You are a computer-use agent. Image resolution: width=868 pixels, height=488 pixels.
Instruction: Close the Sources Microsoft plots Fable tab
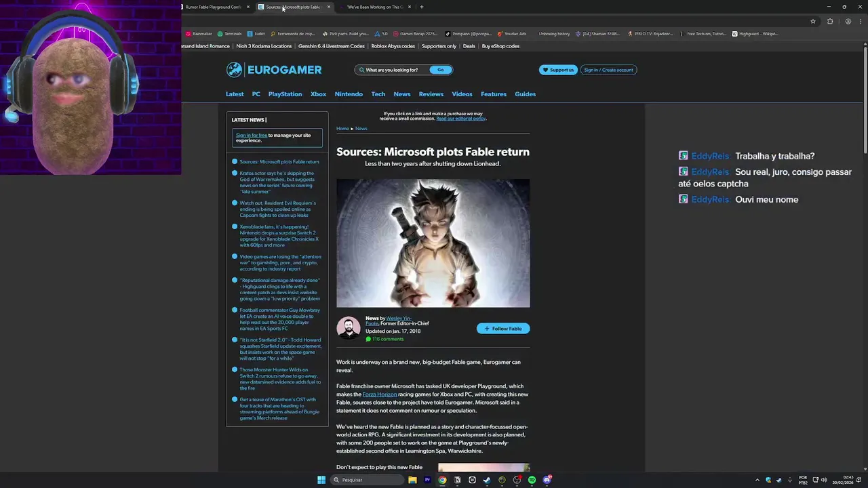(x=328, y=7)
